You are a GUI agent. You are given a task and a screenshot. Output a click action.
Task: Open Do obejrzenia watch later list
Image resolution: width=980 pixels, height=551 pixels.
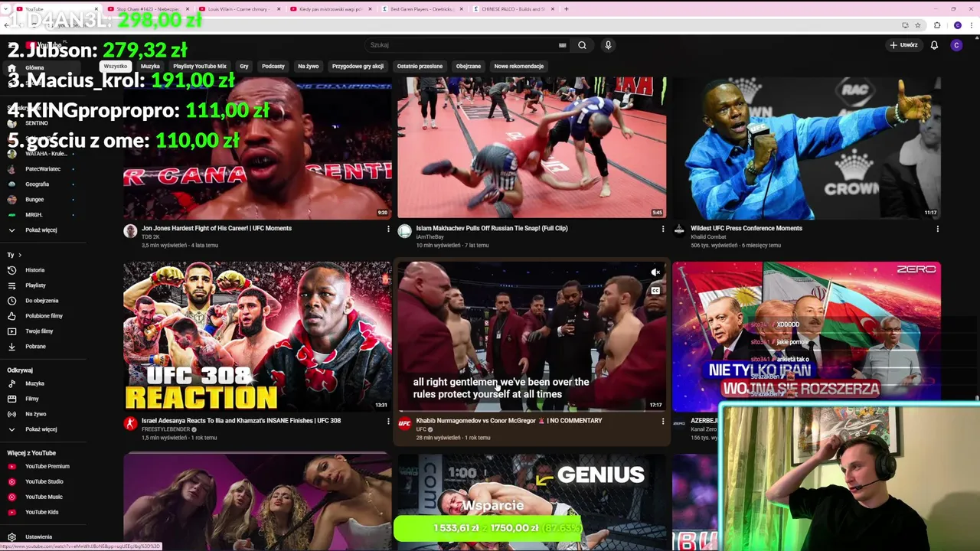41,301
